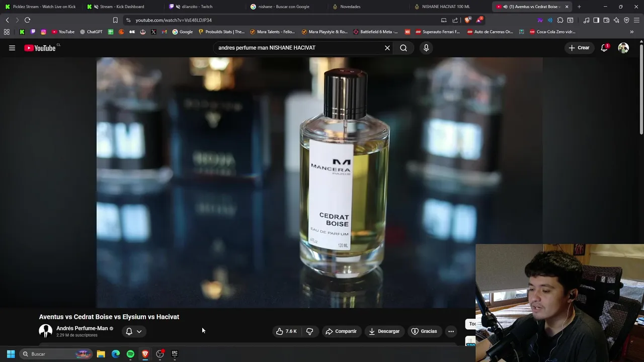
Task: Show hidden bookmarks overflow chevron
Action: coord(632,32)
